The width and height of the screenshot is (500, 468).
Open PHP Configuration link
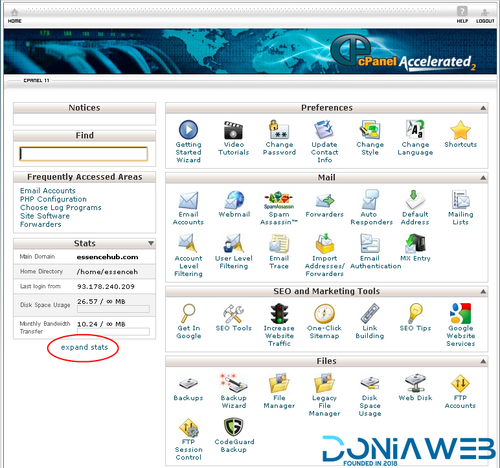(53, 199)
